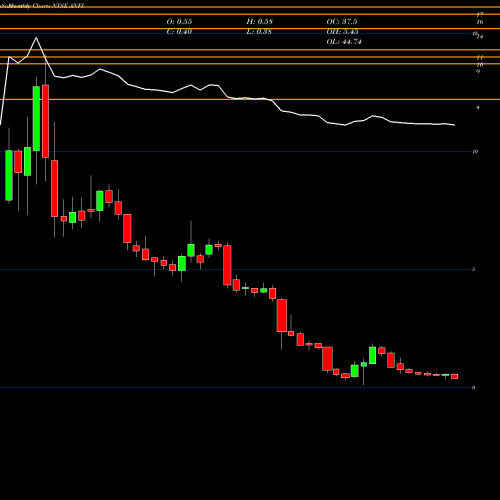Click the axis label 17

(480, 15)
